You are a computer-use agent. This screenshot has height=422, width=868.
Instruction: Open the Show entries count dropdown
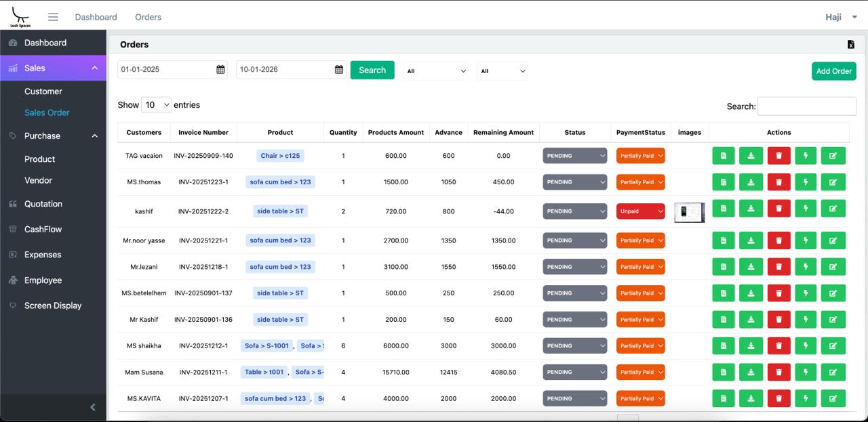(x=156, y=105)
